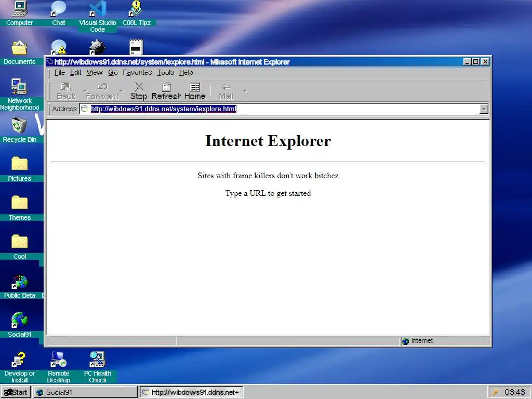Select the Develop or Install icon
This screenshot has height=399, width=532.
[20, 367]
